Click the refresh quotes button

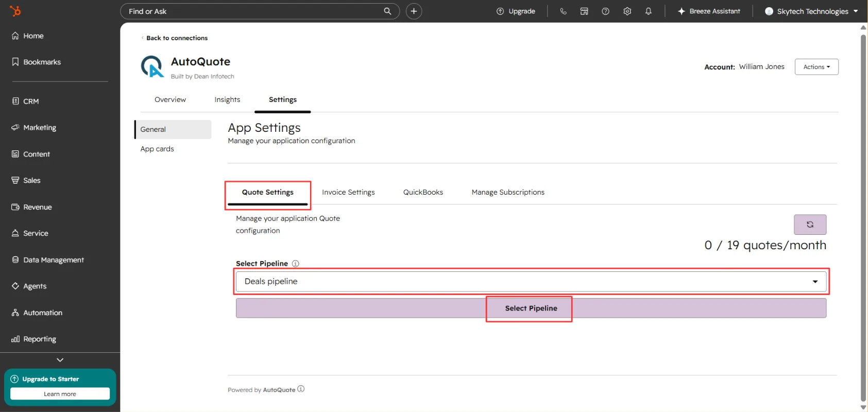810,225
